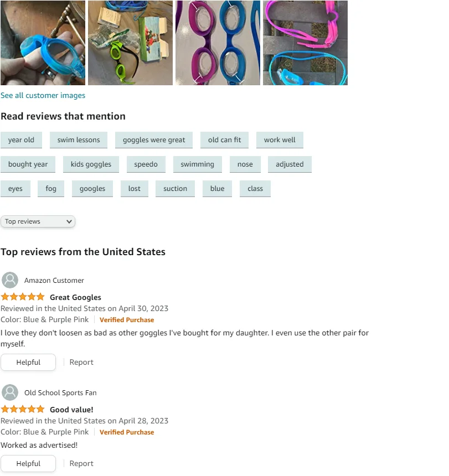Image resolution: width=449 pixels, height=476 pixels.
Task: View the green goggles with box photo
Action: tap(130, 43)
